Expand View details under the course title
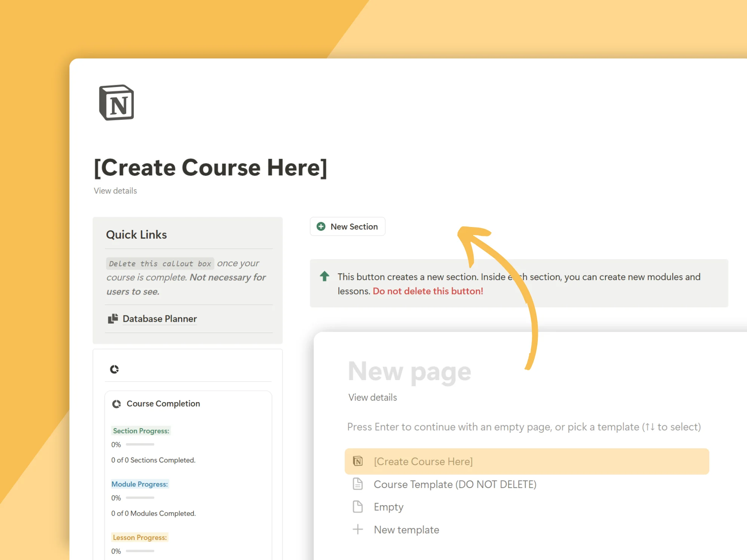This screenshot has height=560, width=747. pyautogui.click(x=115, y=191)
